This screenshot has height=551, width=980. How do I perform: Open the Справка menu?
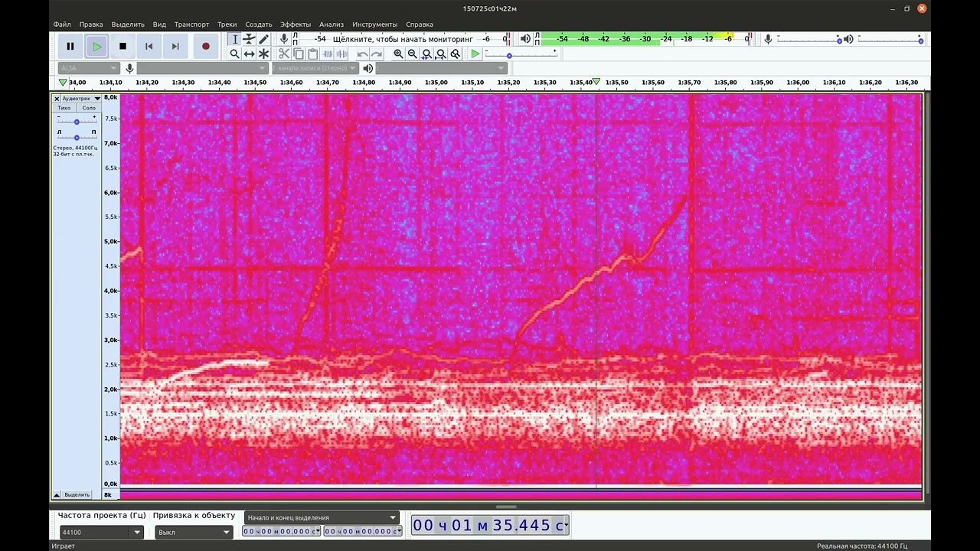(420, 24)
